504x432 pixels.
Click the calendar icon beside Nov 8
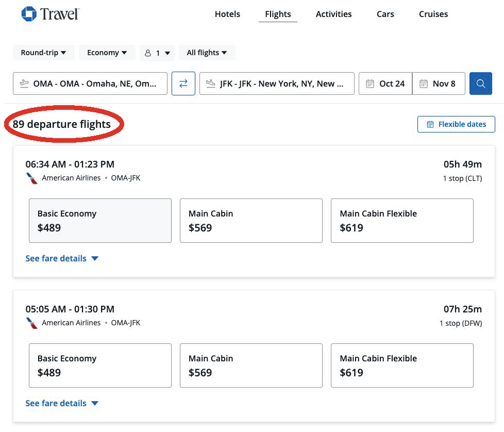(x=423, y=84)
